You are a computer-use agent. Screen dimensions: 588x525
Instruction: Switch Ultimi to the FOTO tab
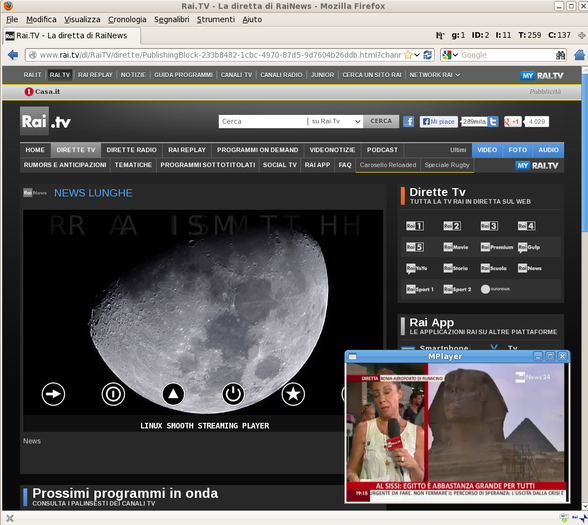(518, 150)
